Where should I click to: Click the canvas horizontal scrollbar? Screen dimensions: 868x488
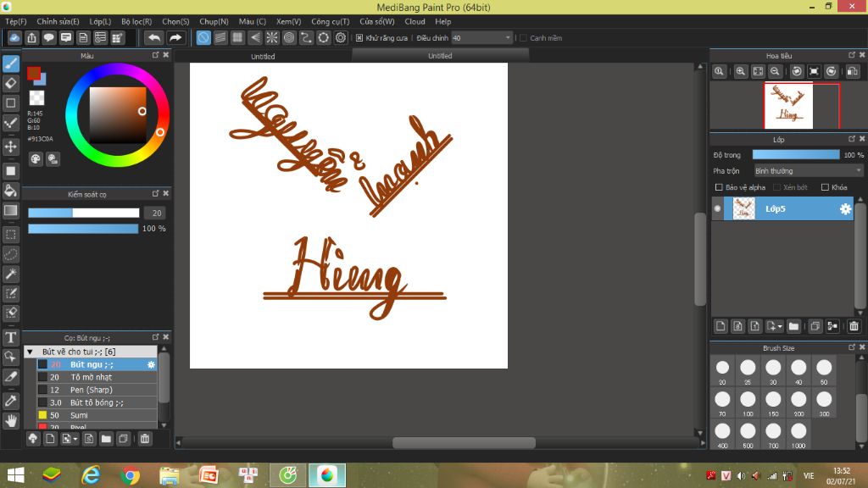464,442
